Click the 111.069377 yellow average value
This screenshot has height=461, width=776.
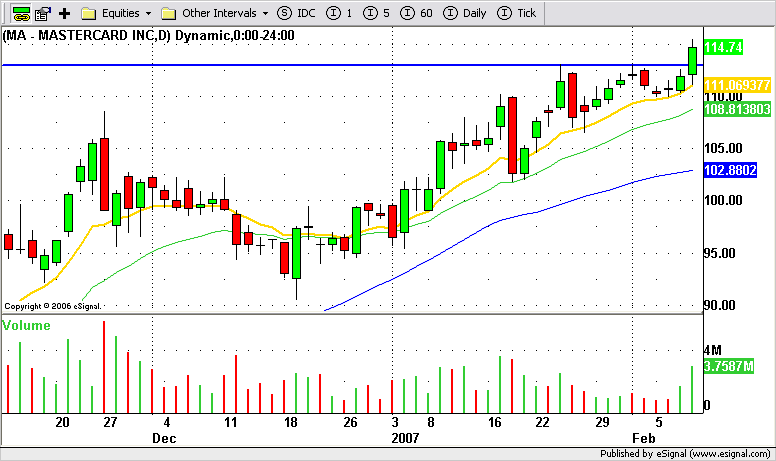tap(737, 85)
